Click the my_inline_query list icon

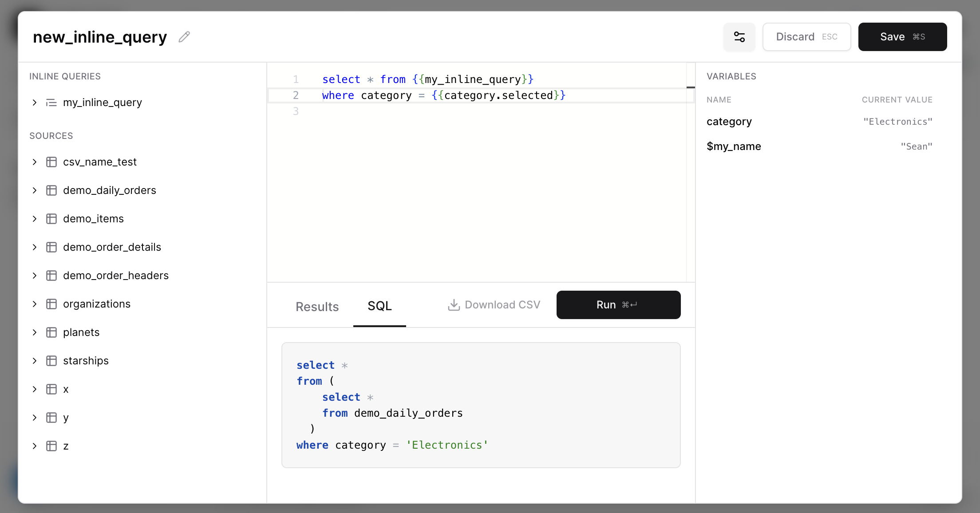point(51,103)
